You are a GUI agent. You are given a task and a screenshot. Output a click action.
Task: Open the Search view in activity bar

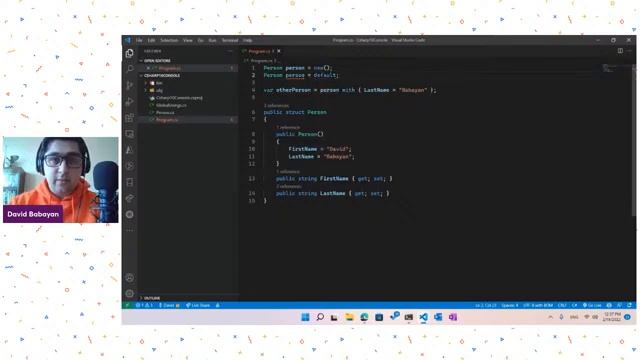point(130,69)
